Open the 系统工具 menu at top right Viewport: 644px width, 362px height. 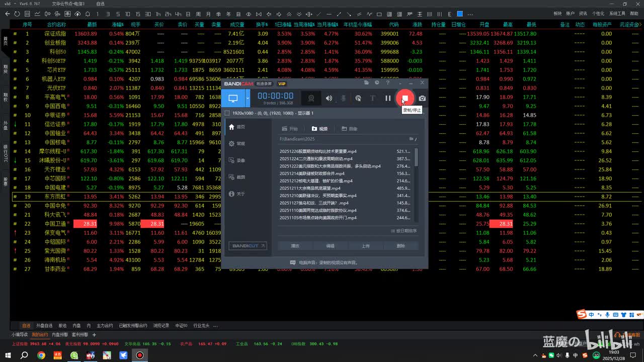pos(617,14)
